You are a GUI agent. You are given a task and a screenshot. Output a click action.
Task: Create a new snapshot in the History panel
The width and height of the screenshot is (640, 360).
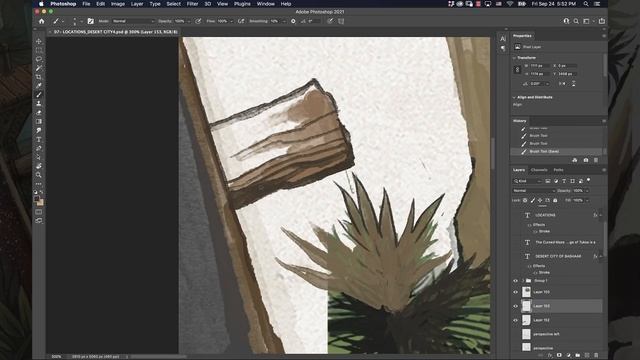pyautogui.click(x=586, y=160)
